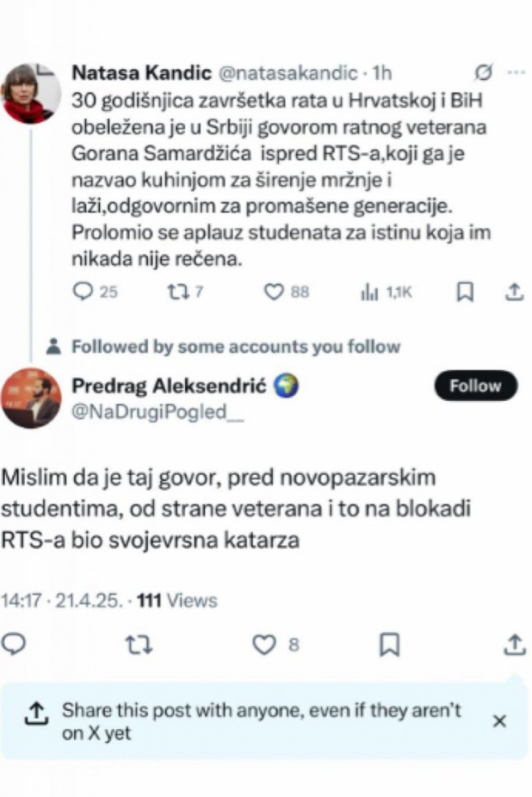Bookmark Predrag Aleksendrić's post
This screenshot has width=532, height=797.
pos(390,645)
